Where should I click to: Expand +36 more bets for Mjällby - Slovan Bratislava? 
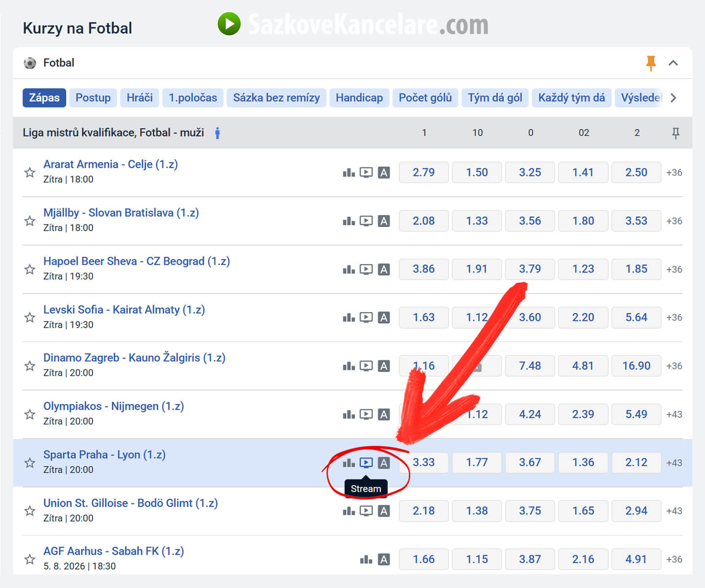point(674,221)
